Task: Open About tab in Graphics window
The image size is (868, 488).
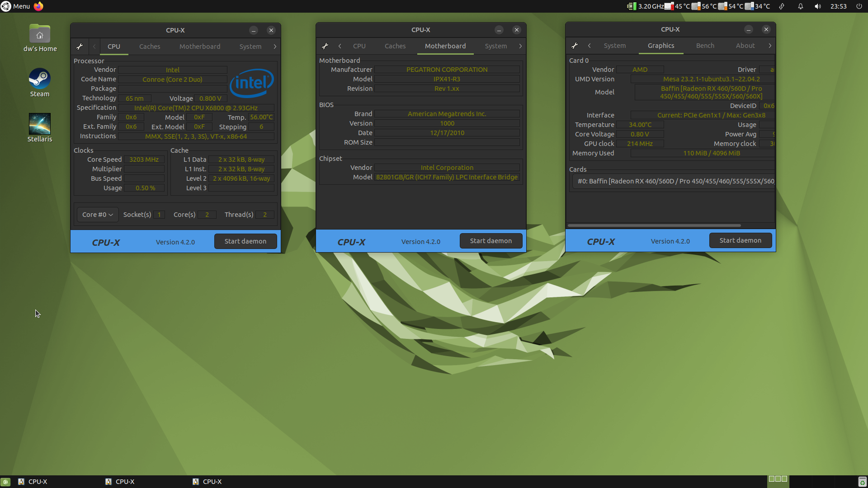Action: click(745, 46)
